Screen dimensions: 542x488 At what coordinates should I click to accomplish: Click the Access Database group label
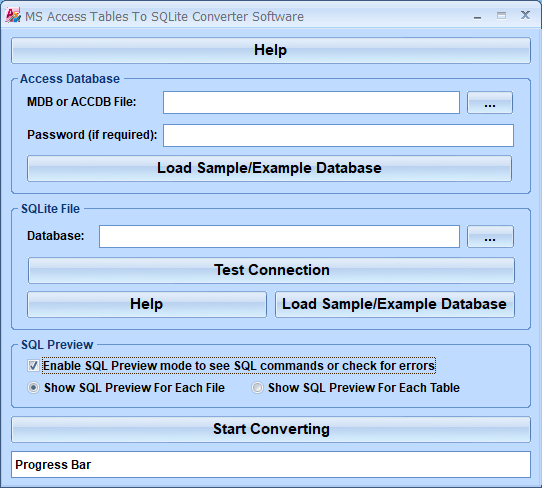tap(70, 79)
